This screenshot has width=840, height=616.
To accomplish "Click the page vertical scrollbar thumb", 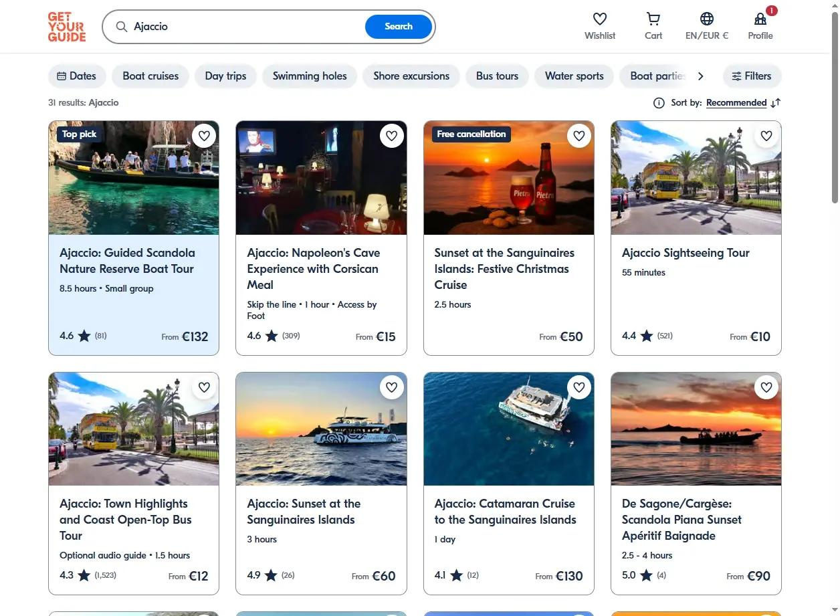I will [835, 107].
